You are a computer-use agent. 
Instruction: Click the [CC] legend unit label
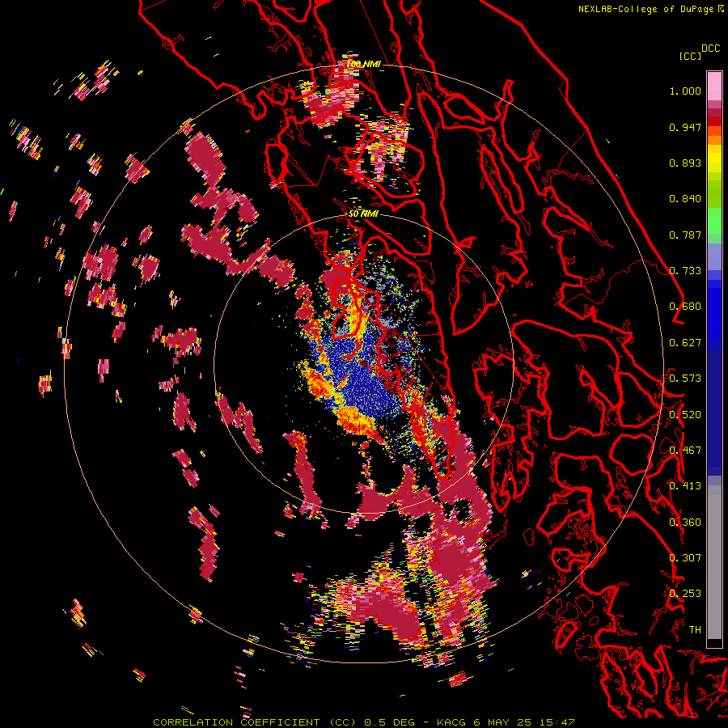coord(690,56)
